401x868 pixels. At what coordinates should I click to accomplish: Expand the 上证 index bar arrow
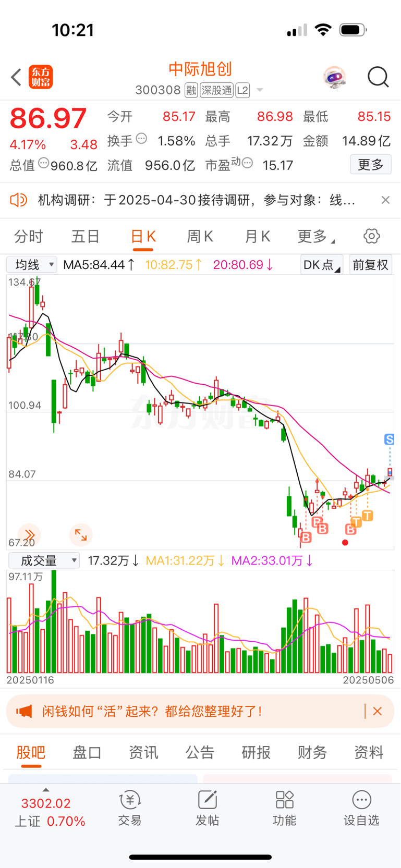46,790
